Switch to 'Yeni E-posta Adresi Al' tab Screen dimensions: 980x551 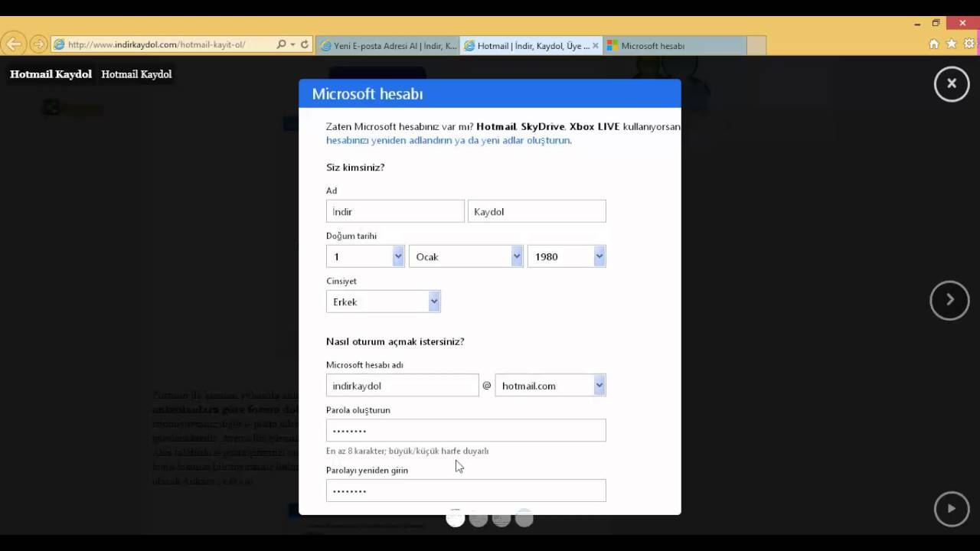[x=387, y=46]
